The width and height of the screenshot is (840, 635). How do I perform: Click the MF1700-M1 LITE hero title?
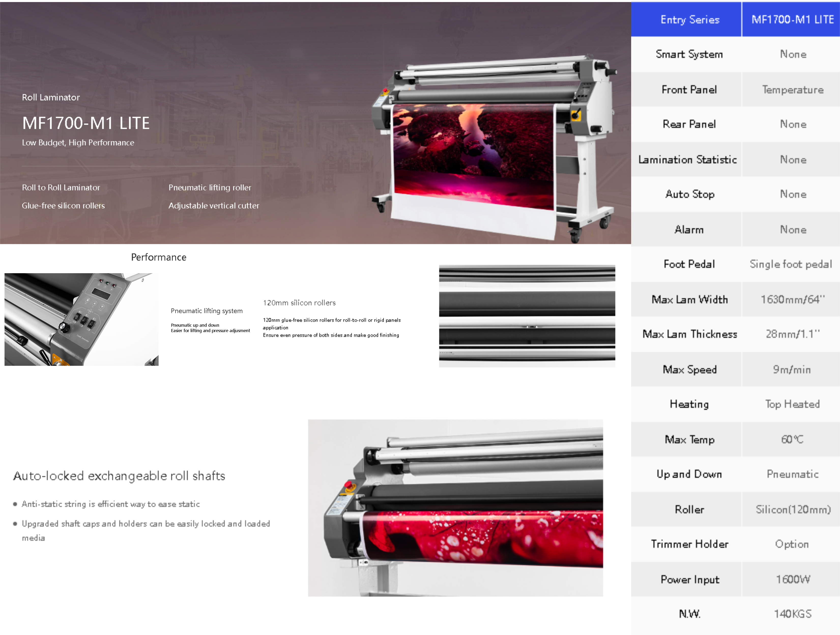(86, 123)
